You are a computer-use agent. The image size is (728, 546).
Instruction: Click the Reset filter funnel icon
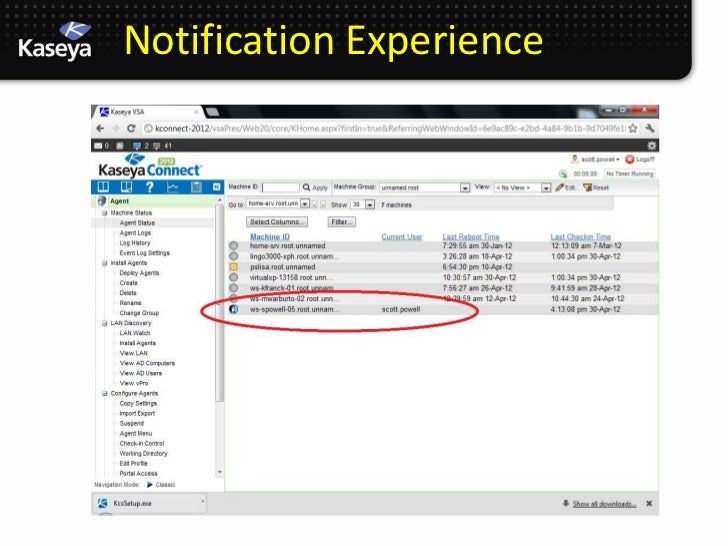pyautogui.click(x=588, y=188)
